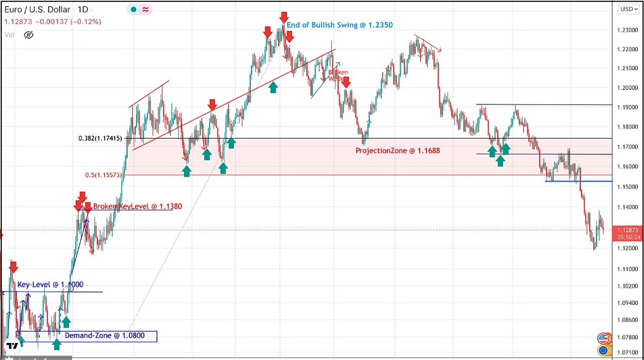
Task: Toggle the Vol indicator eye icon
Action: click(28, 35)
